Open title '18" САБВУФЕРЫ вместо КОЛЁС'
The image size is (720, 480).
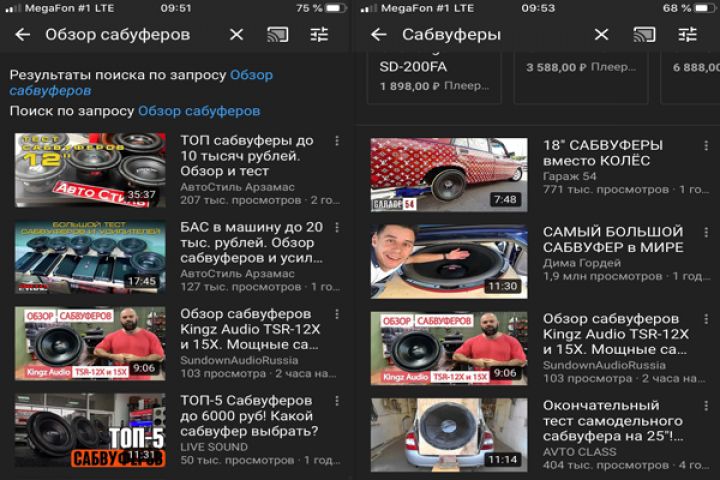click(603, 153)
